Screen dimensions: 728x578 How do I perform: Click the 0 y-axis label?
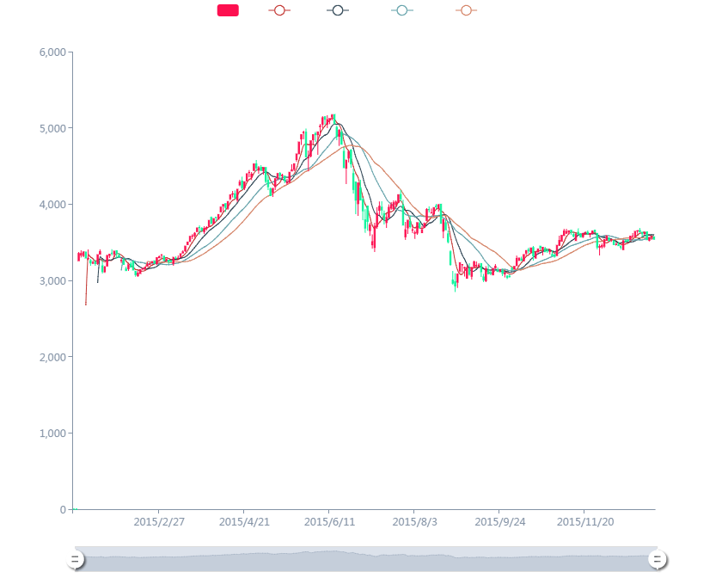coord(63,510)
